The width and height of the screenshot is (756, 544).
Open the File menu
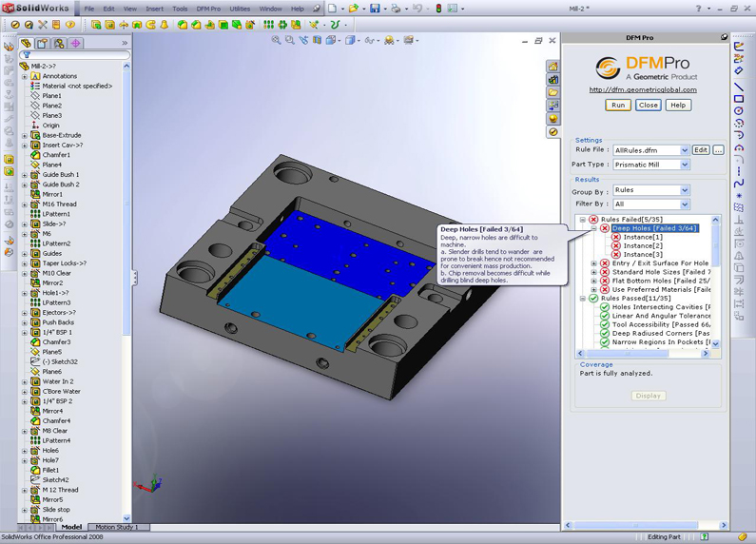[x=89, y=9]
